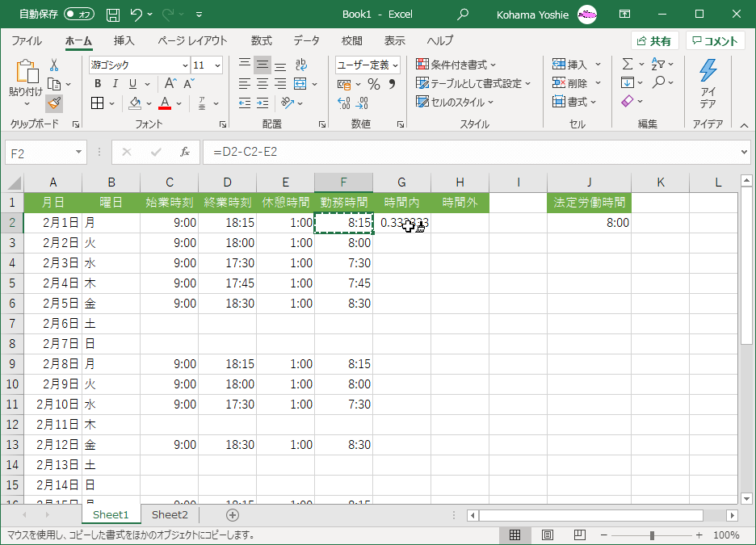Open the number format dropdown ユーザー定義
The image size is (756, 545).
(x=395, y=65)
